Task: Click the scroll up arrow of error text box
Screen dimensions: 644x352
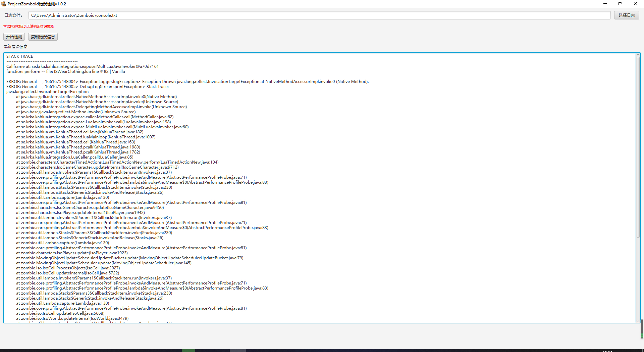Action: (x=638, y=55)
